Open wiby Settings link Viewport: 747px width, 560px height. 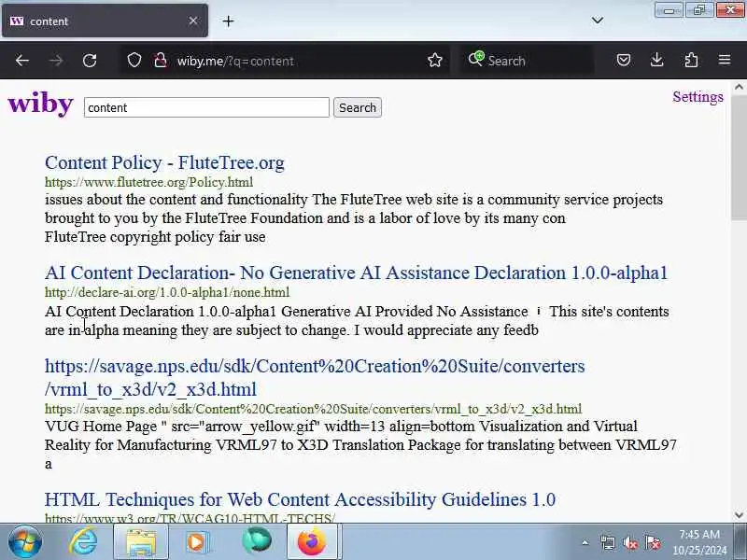[698, 97]
